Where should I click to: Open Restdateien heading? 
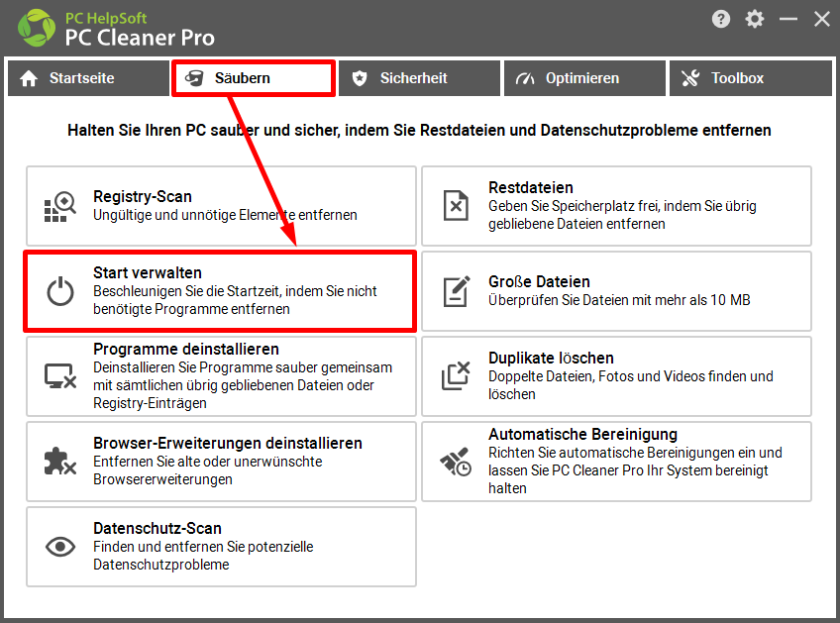coord(531,187)
